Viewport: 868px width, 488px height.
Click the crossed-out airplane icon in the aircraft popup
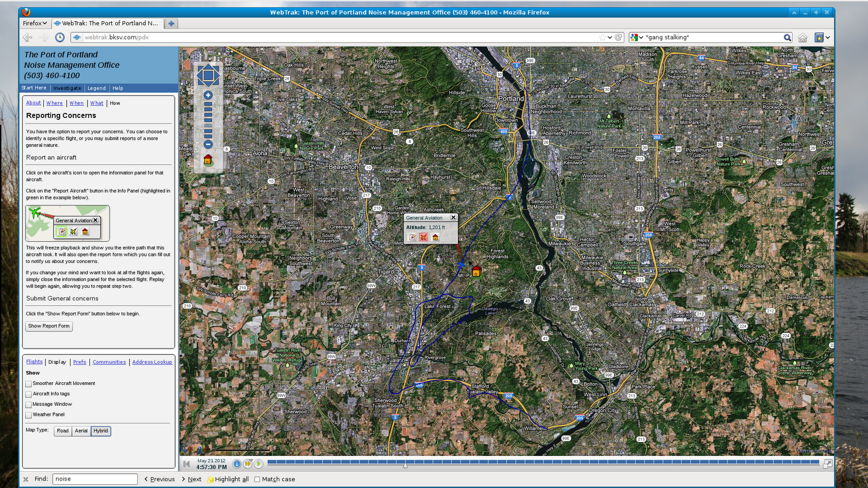point(424,237)
